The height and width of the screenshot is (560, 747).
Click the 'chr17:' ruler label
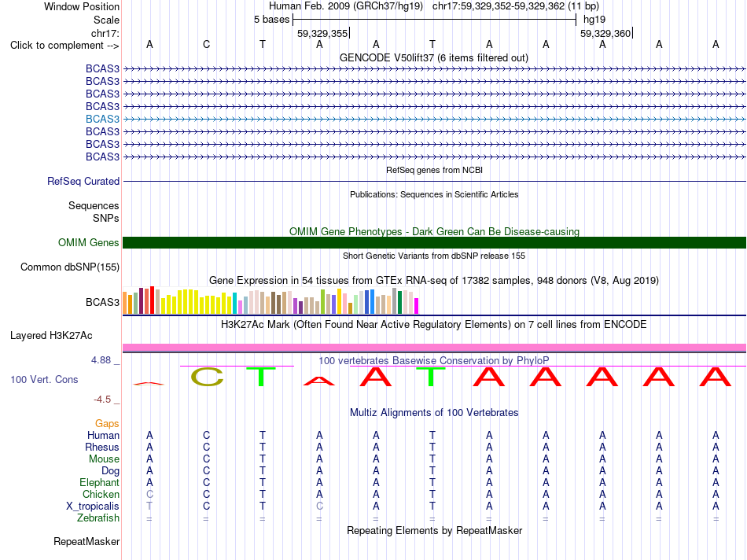(105, 33)
